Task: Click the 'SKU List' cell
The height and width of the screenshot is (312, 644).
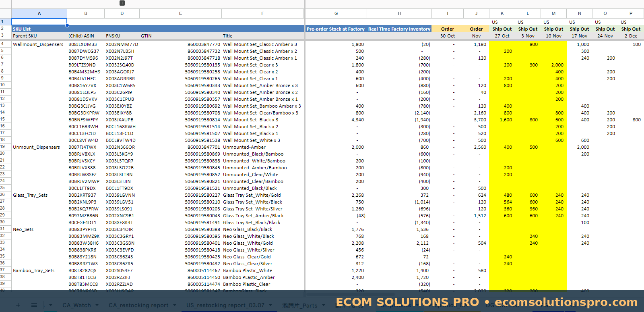Action: (39, 29)
